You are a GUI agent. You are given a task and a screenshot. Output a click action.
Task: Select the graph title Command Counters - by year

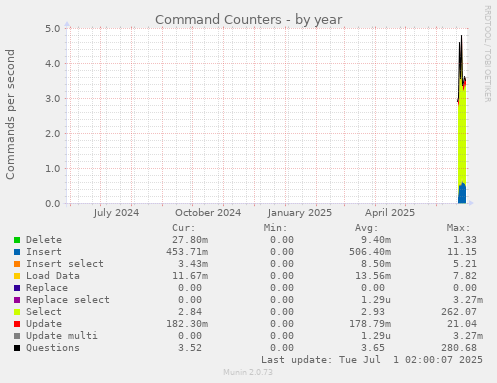point(249,20)
